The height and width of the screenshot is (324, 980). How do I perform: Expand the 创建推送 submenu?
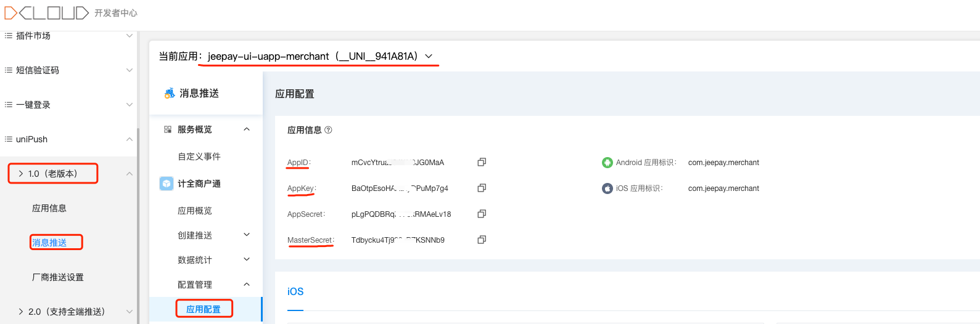[x=247, y=235]
